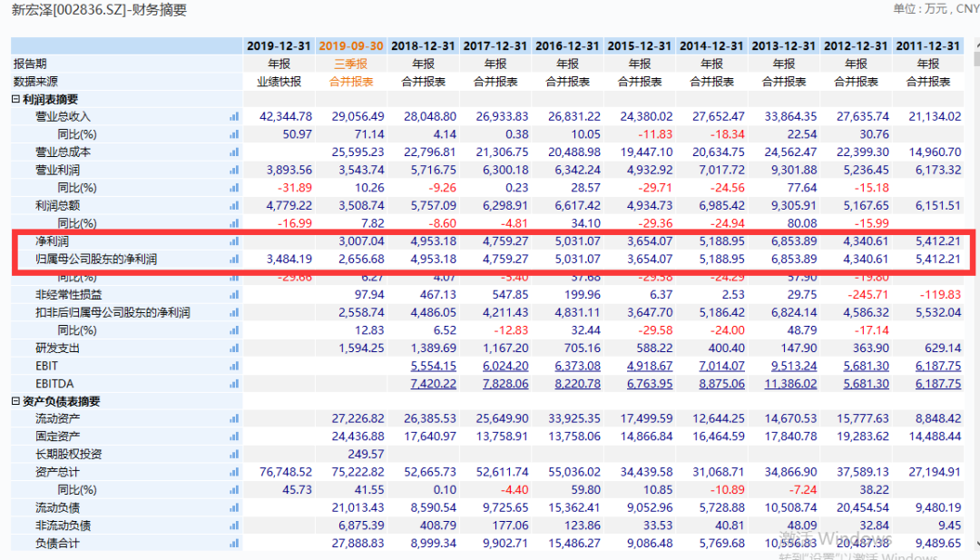Click the 2016-12-31 column header

coord(567,46)
